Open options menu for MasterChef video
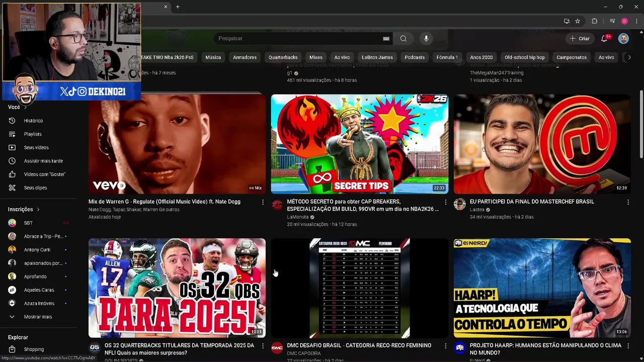The width and height of the screenshot is (644, 362). coord(628,202)
